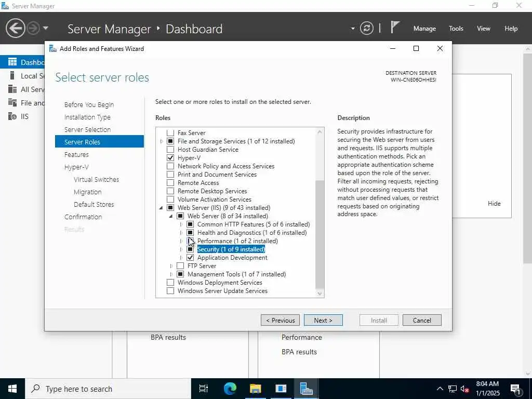
Task: Check Network Policy and Access Services checkbox
Action: [170, 166]
